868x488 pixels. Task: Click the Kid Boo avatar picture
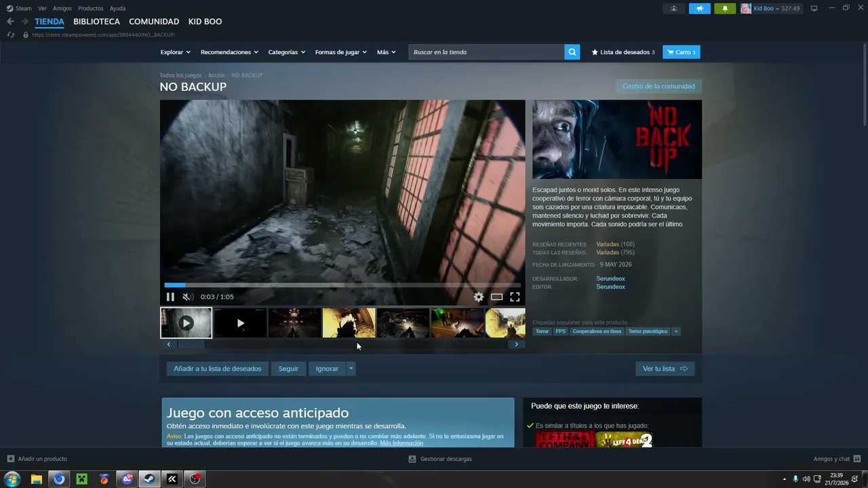coord(746,8)
